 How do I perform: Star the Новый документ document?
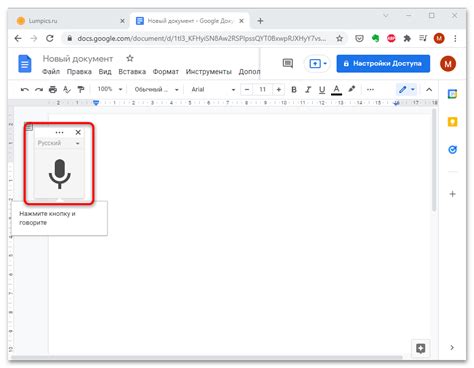[x=130, y=59]
